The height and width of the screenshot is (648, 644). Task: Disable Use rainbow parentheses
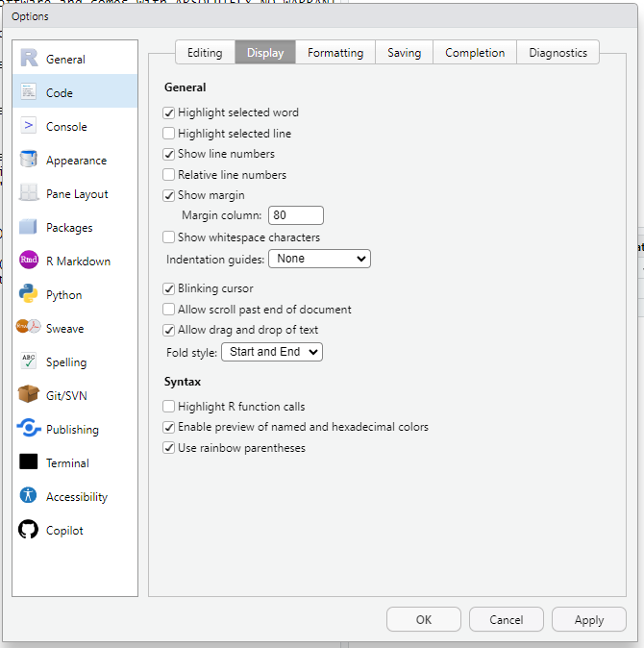point(169,448)
